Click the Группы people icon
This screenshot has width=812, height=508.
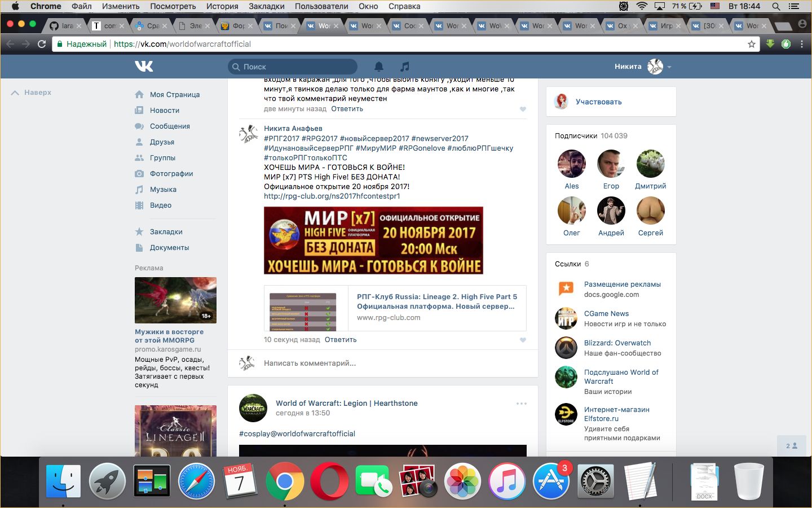click(139, 158)
